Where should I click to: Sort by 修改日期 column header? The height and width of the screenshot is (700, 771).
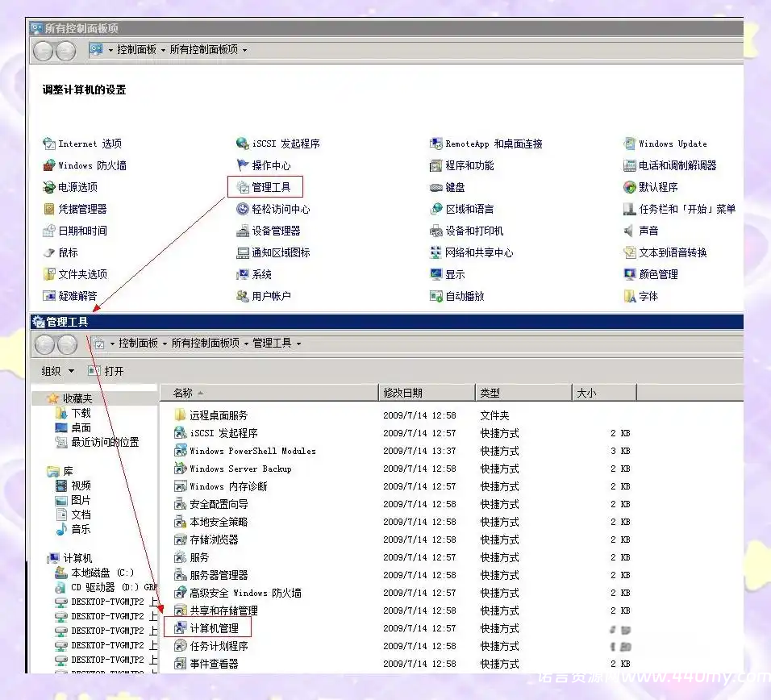[427, 393]
